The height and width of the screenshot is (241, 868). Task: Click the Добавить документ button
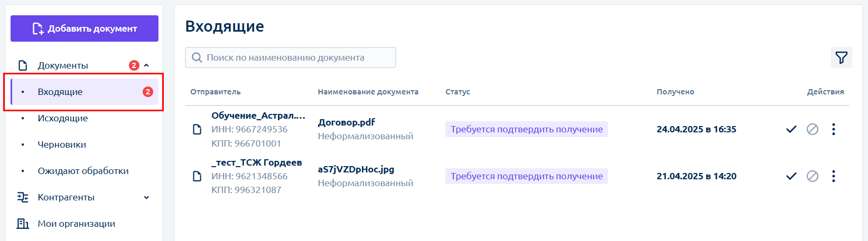click(85, 28)
